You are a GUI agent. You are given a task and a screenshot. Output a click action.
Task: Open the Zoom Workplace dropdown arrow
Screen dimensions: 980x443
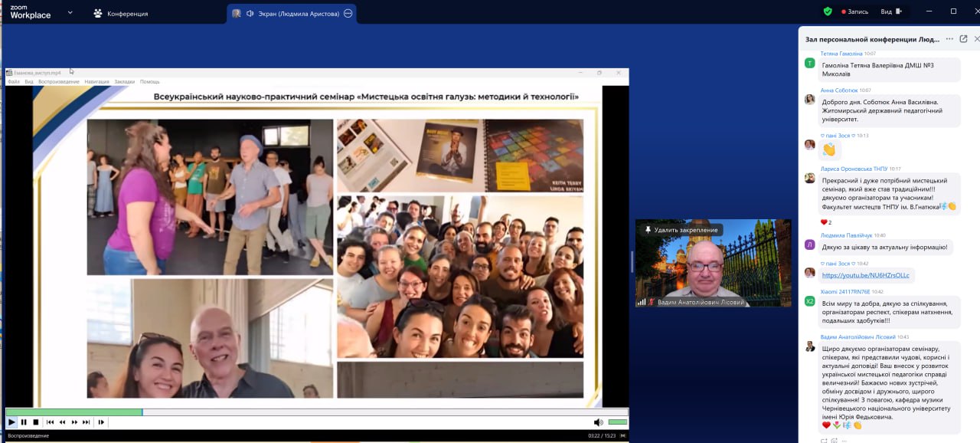tap(70, 12)
